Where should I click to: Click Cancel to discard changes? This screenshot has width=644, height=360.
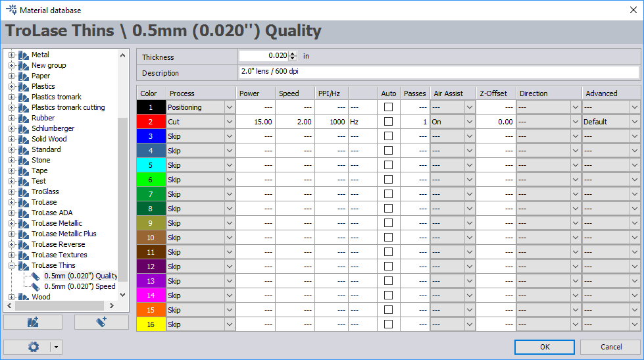pos(610,347)
